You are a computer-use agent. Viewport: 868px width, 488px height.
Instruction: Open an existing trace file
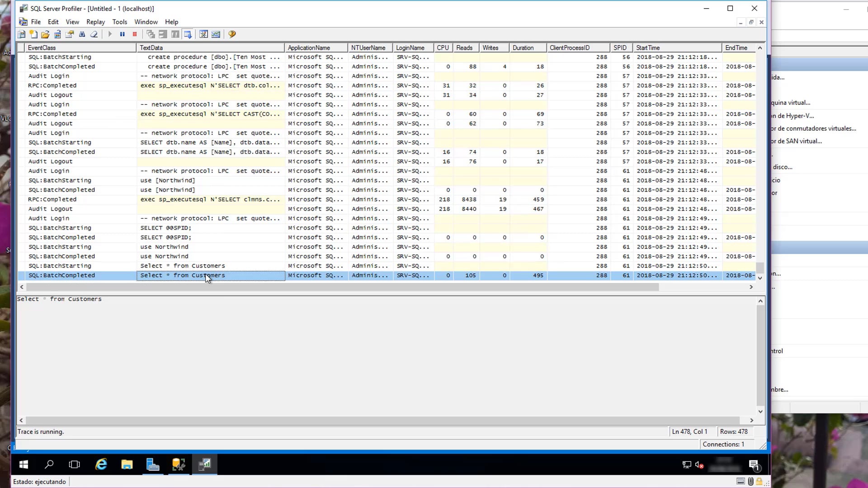(x=44, y=34)
